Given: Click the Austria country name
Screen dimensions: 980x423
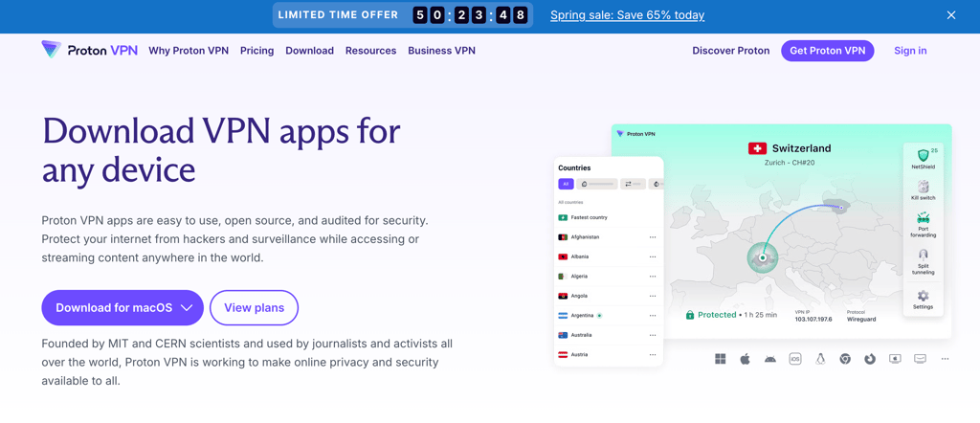Looking at the screenshot, I should pyautogui.click(x=579, y=354).
